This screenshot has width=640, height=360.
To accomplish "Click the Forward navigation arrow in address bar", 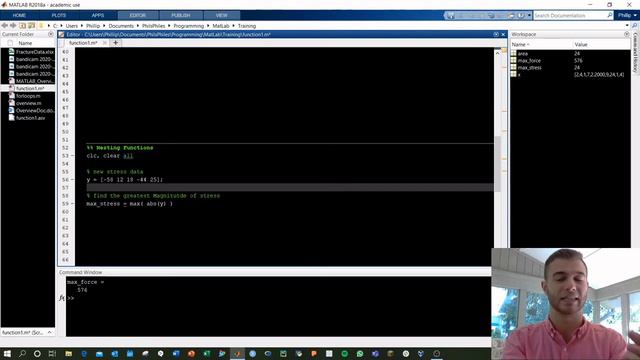I will tap(13, 26).
